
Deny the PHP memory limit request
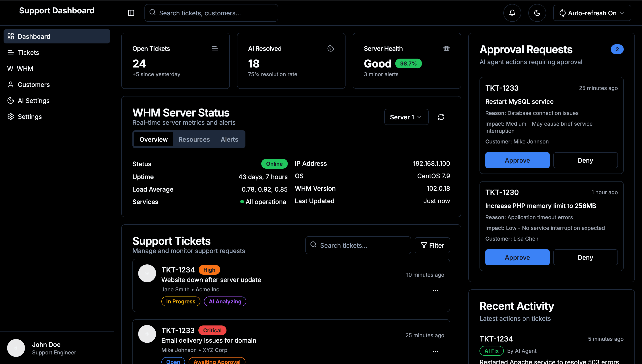pyautogui.click(x=585, y=257)
